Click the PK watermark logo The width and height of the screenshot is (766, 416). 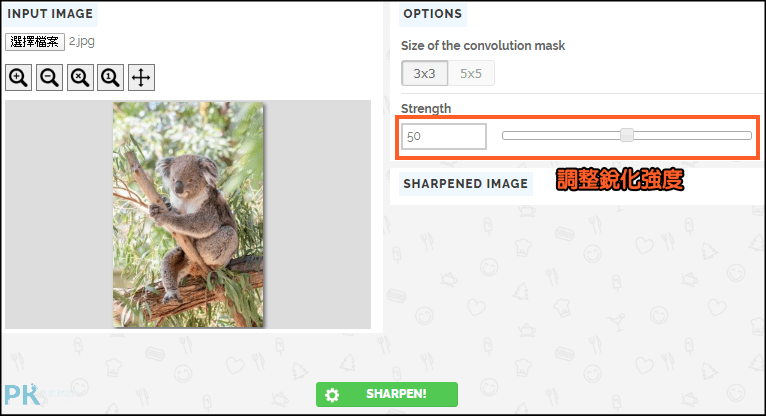[x=22, y=395]
